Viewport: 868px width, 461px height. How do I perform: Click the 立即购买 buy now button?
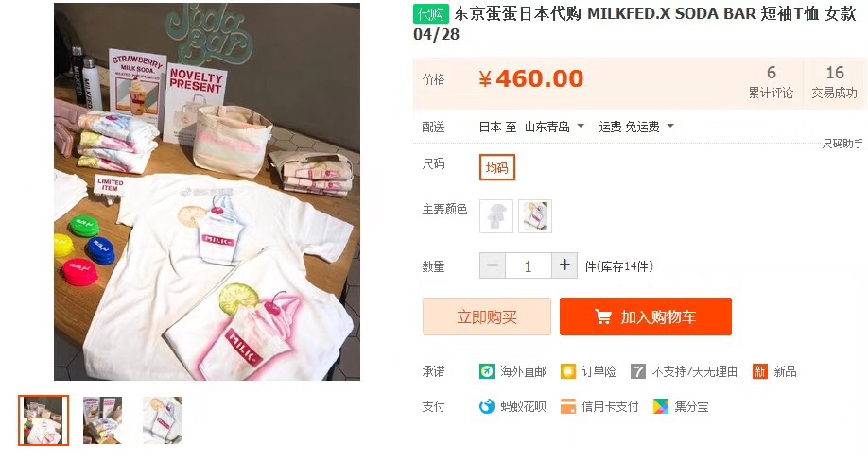(487, 316)
